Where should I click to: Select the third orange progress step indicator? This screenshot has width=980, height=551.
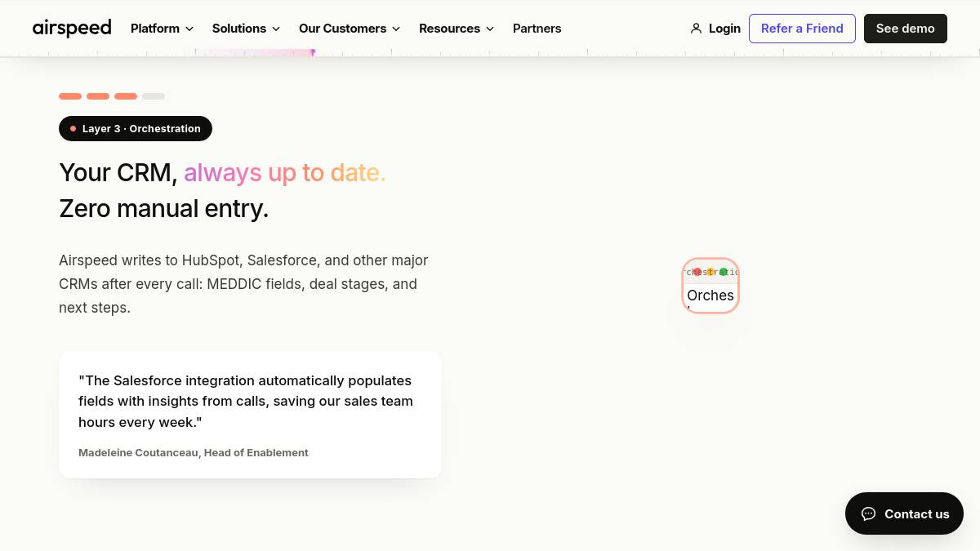coord(126,96)
